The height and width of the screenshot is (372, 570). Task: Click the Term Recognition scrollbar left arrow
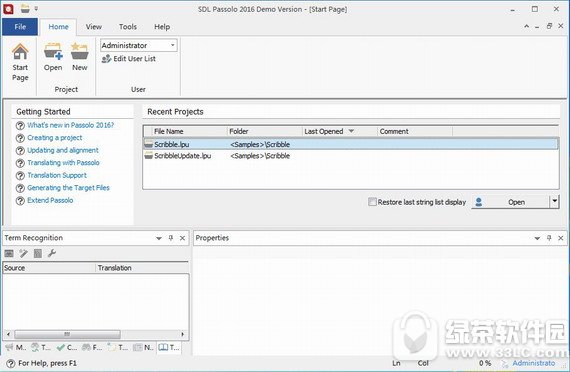(x=8, y=334)
